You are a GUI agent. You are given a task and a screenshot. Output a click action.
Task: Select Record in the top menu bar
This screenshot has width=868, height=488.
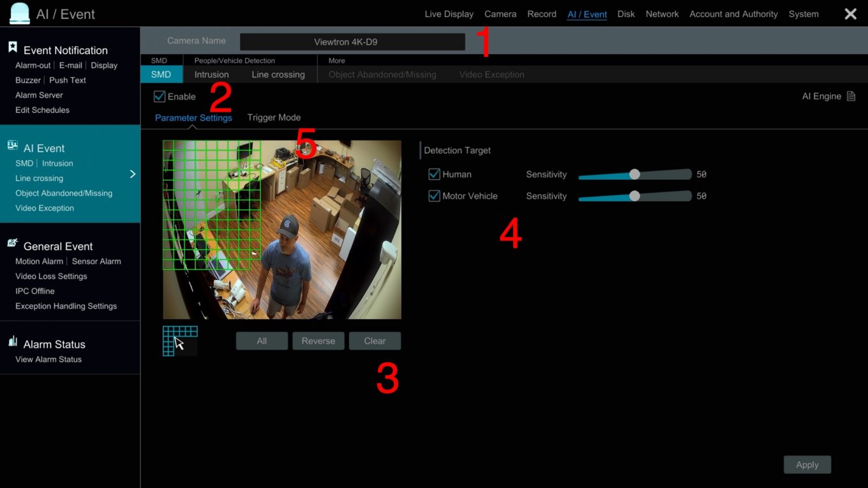(x=541, y=13)
